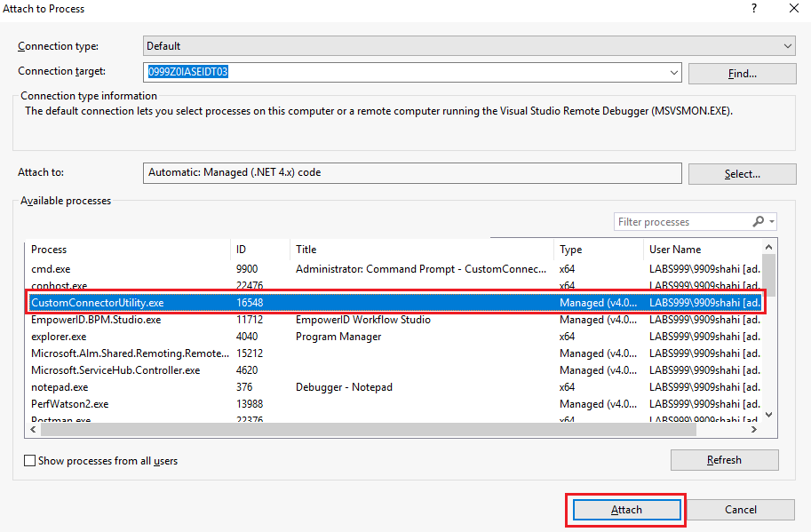The width and height of the screenshot is (811, 532).
Task: Expand the filter search options arrow
Action: (772, 222)
